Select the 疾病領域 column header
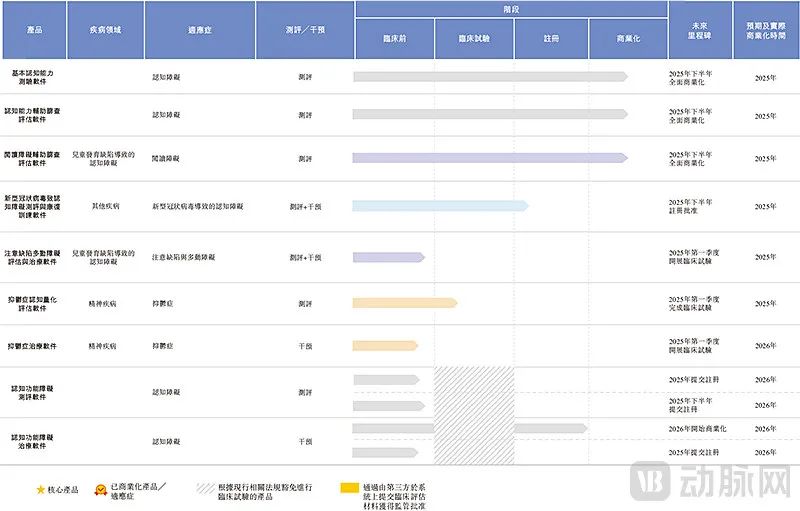Viewport: 800px width, 511px height. [105, 30]
